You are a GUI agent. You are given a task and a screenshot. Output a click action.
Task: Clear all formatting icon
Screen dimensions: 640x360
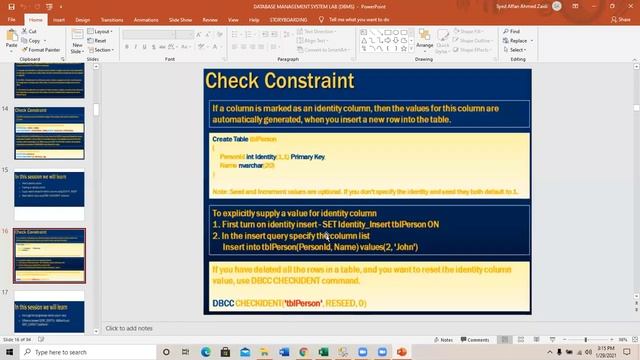pos(220,35)
